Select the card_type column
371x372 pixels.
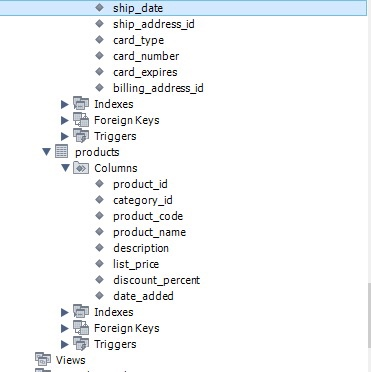pos(138,40)
